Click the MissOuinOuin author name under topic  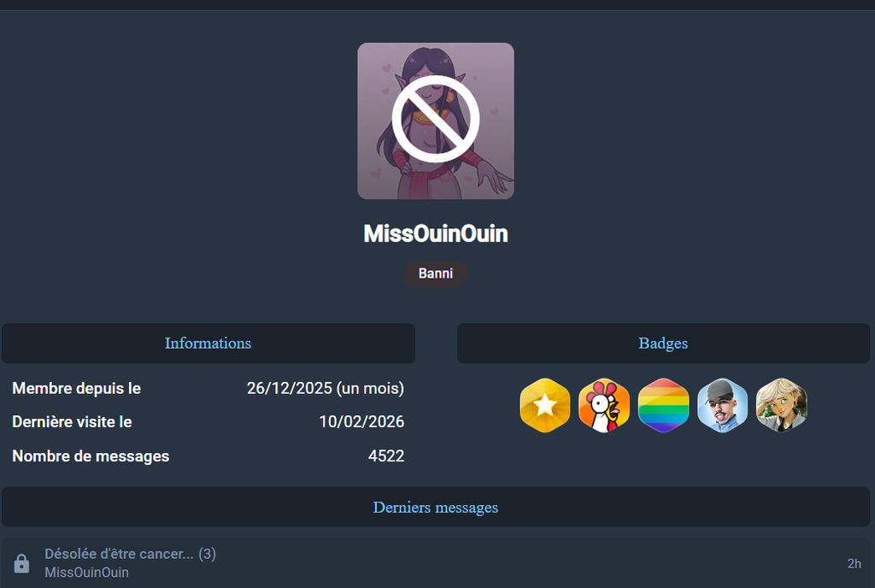[86, 573]
